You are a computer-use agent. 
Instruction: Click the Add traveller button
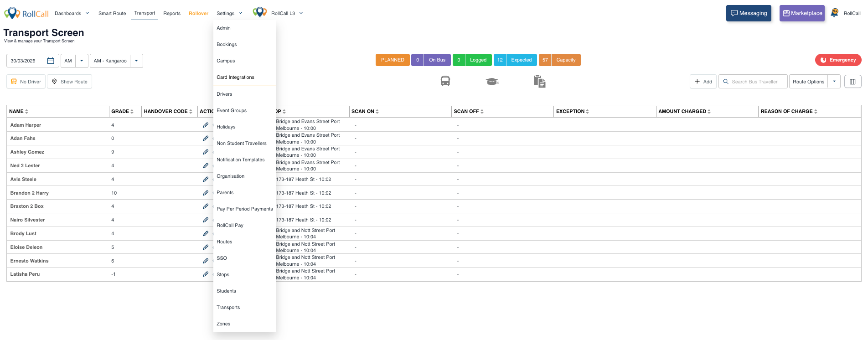(x=703, y=82)
